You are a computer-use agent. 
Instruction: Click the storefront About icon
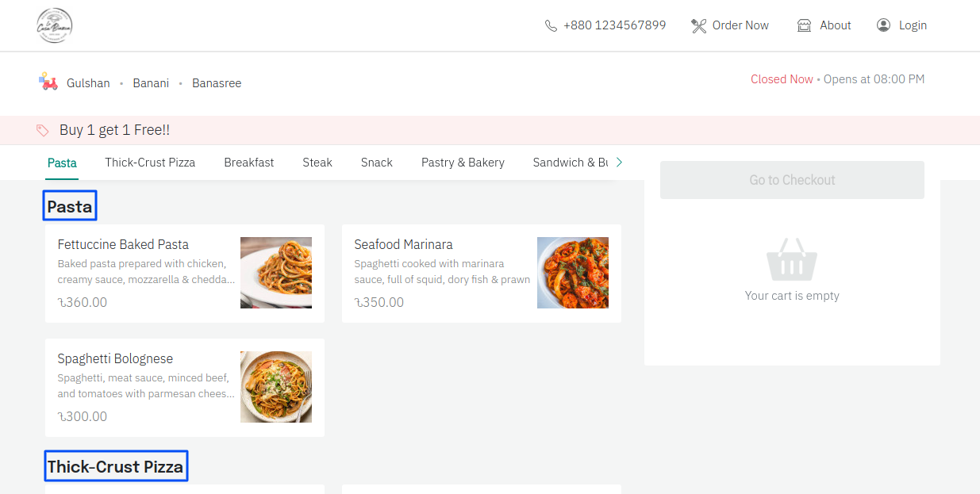[x=804, y=25]
